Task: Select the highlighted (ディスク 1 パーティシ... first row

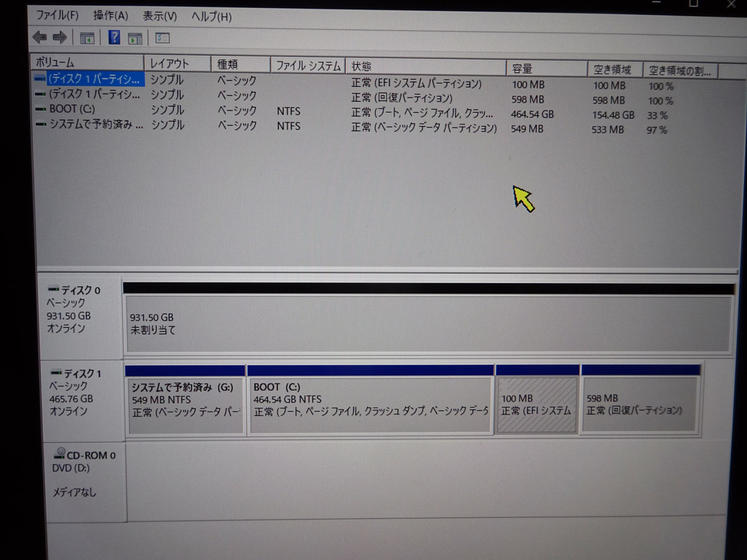Action: (88, 79)
